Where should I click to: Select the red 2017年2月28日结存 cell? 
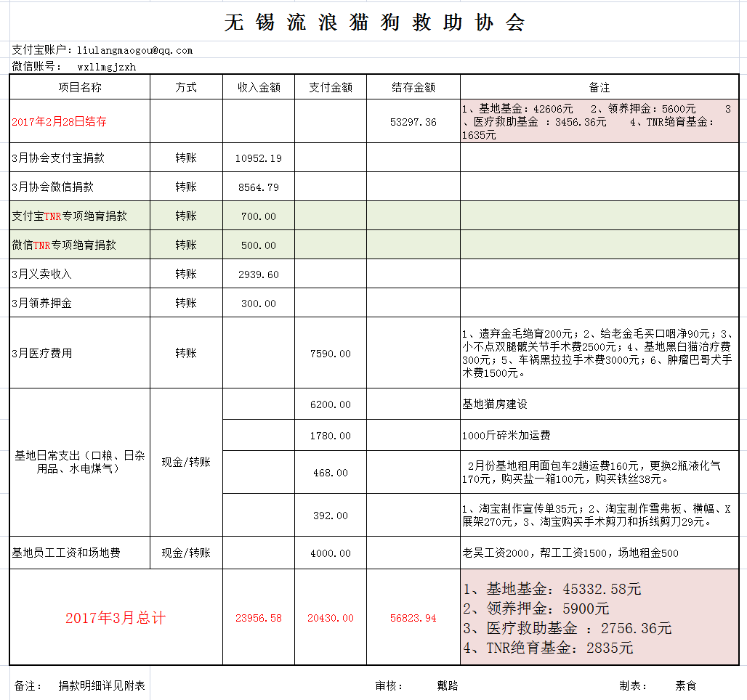(80, 121)
